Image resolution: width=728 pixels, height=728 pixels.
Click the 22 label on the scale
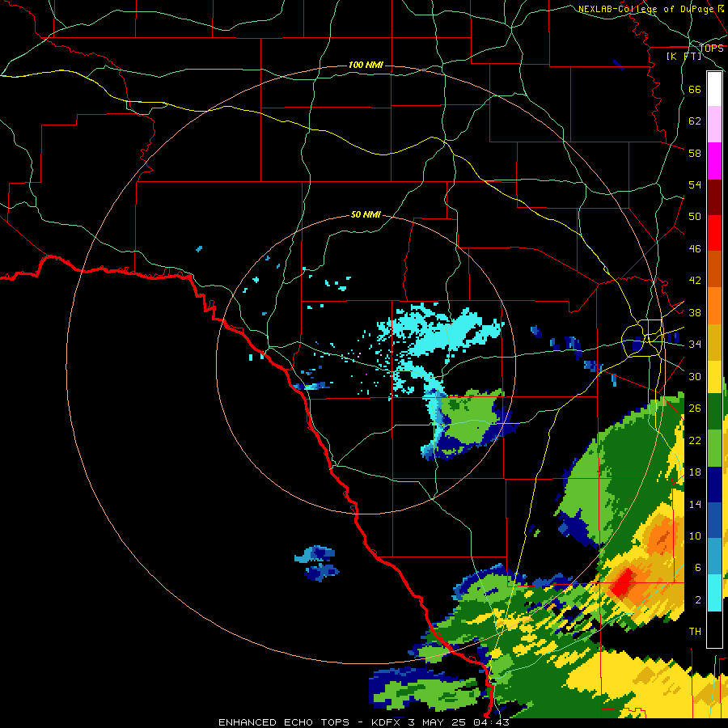click(x=695, y=440)
